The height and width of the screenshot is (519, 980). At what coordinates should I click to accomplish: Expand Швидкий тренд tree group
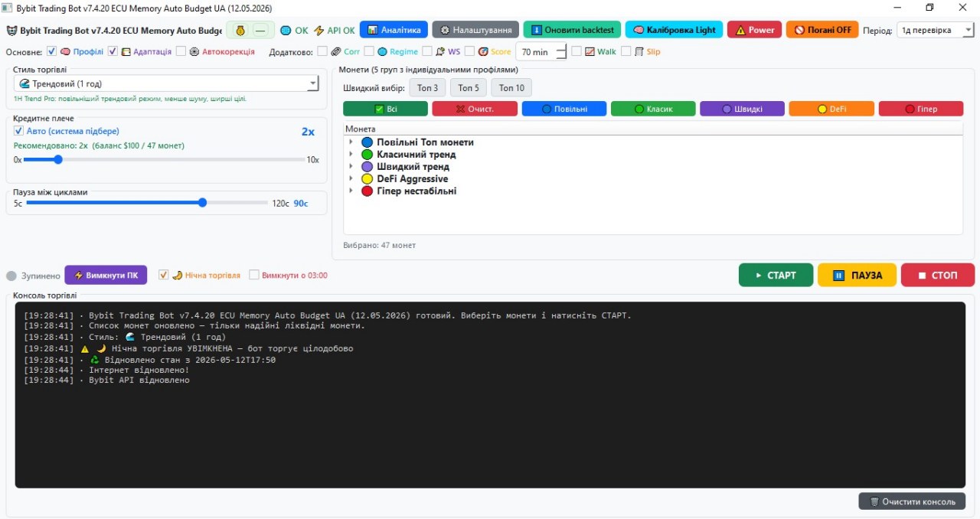(x=351, y=166)
